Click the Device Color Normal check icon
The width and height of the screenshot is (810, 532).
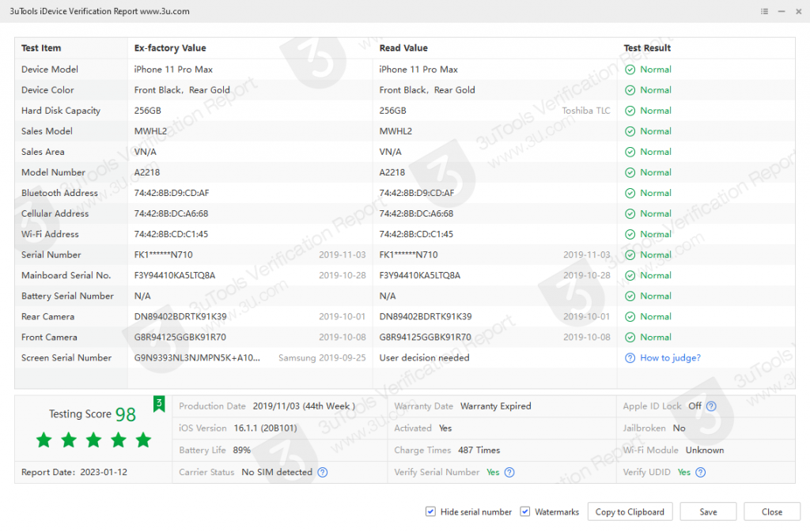click(x=630, y=90)
